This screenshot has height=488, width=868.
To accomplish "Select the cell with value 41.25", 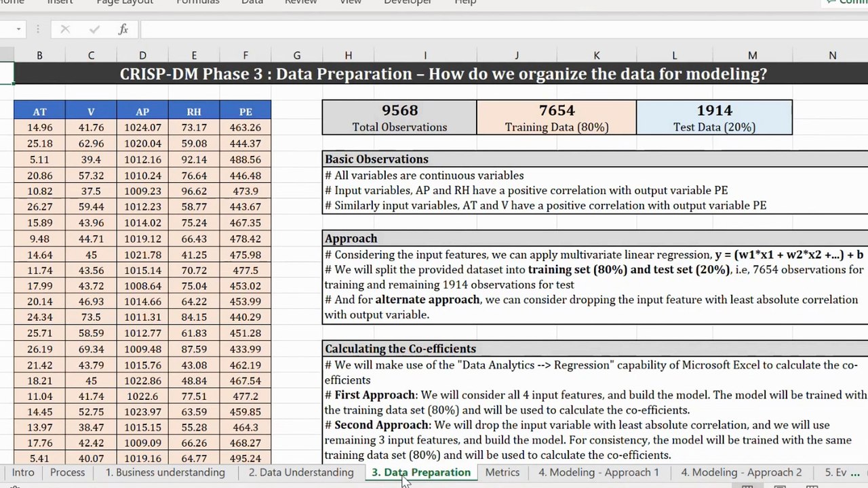I will pos(194,255).
